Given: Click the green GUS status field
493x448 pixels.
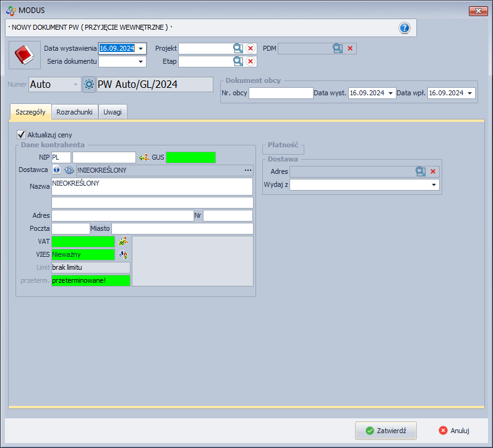Looking at the screenshot, I should (x=191, y=157).
